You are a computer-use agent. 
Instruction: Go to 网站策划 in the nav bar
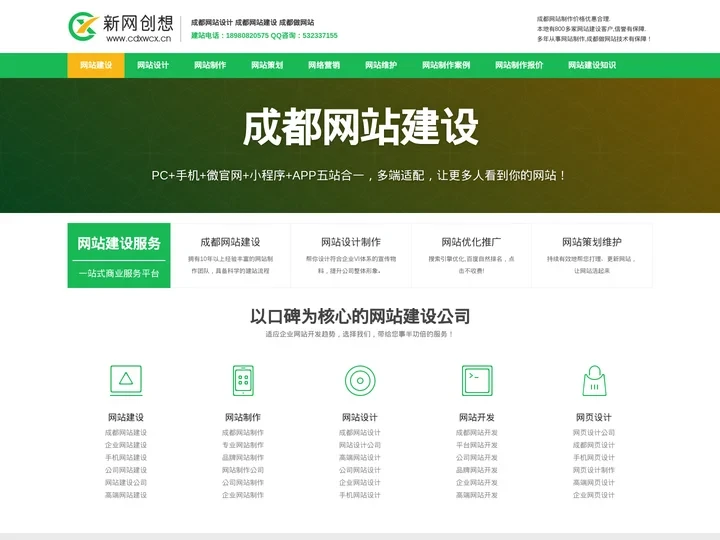coord(267,65)
